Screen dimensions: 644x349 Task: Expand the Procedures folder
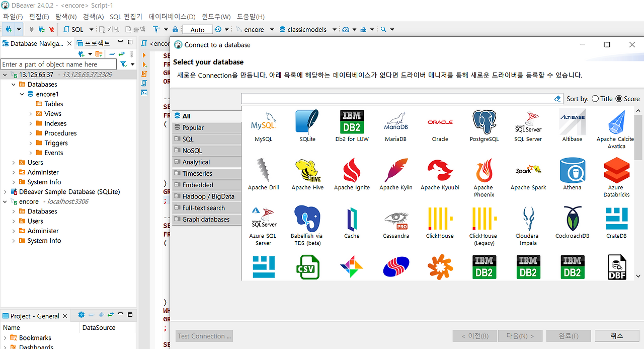31,133
